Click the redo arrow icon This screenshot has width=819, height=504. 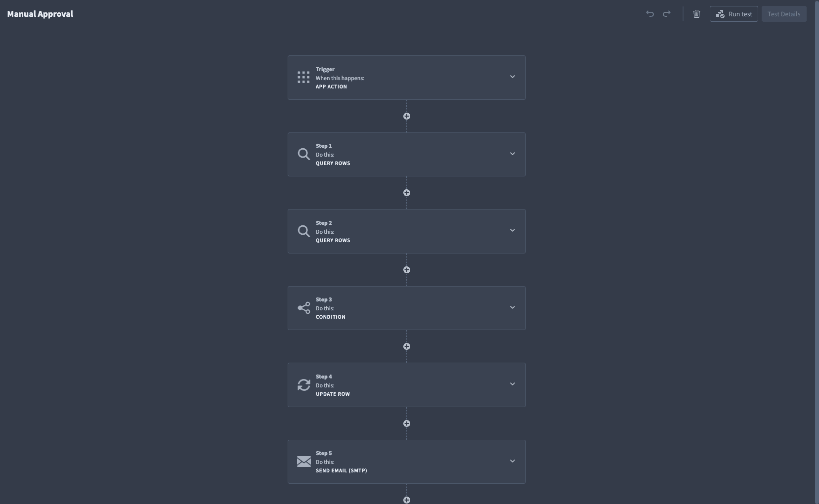pyautogui.click(x=667, y=14)
